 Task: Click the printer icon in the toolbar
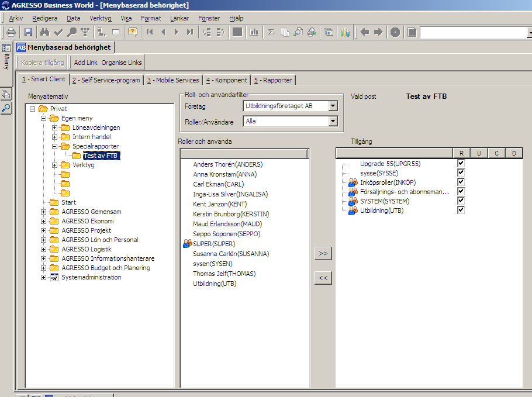coord(11,32)
